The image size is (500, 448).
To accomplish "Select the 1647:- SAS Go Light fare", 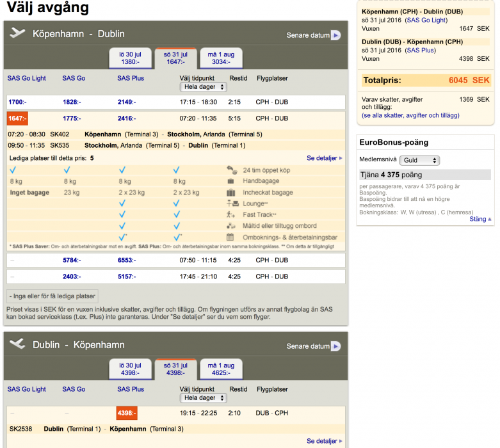I will tap(15, 118).
